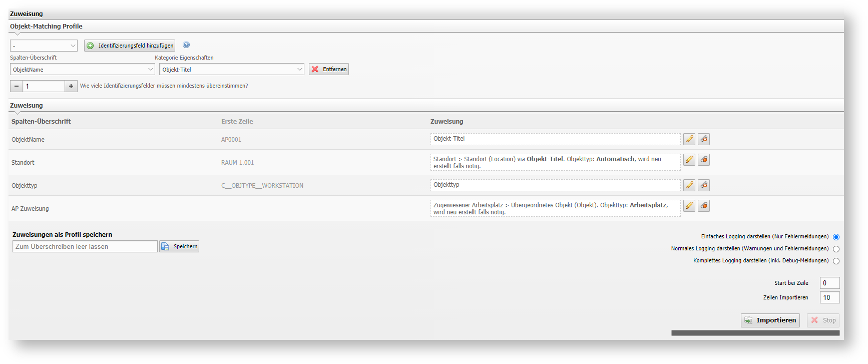Click the blue help icon beside Identifizierungsfeld hinzufügen
Screen dimensions: 868x364
coord(186,45)
